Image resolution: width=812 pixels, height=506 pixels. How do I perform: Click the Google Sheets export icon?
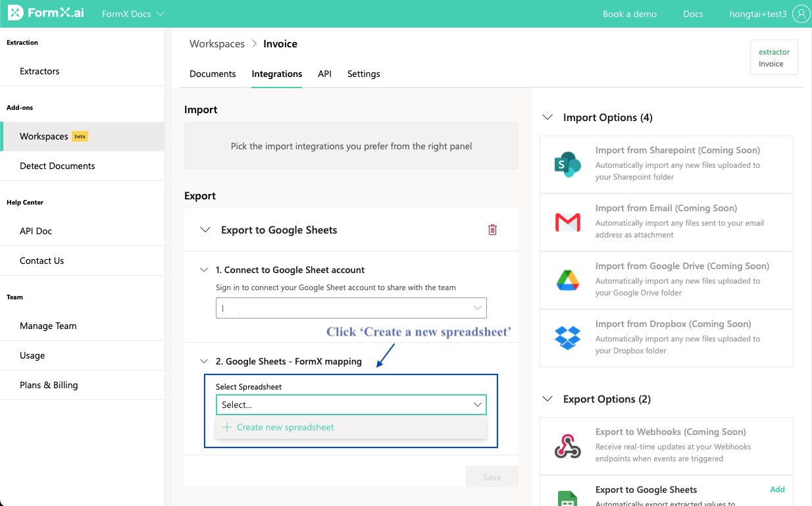(567, 498)
